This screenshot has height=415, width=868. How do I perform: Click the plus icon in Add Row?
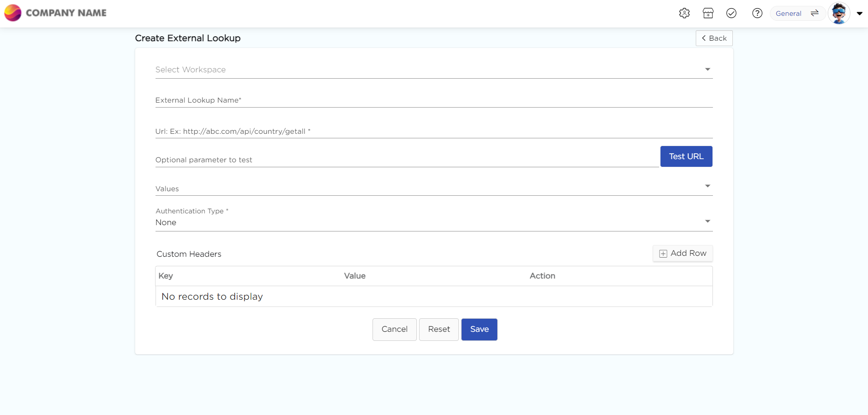click(663, 254)
